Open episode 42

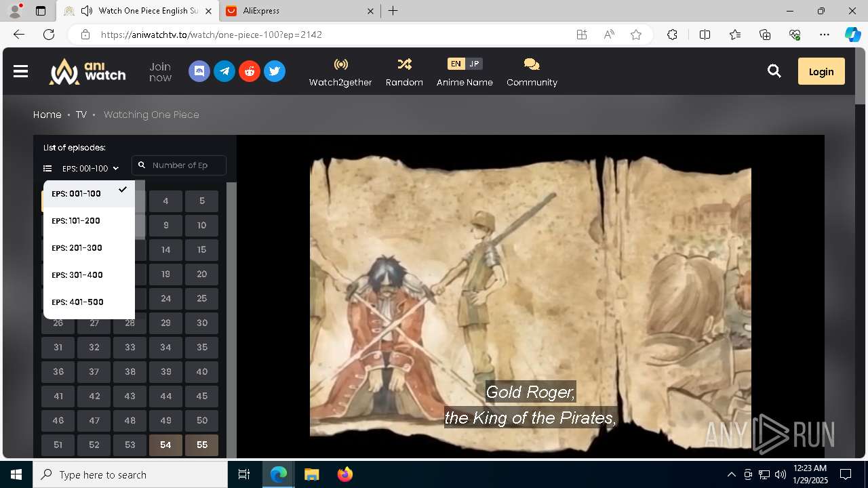pyautogui.click(x=94, y=396)
